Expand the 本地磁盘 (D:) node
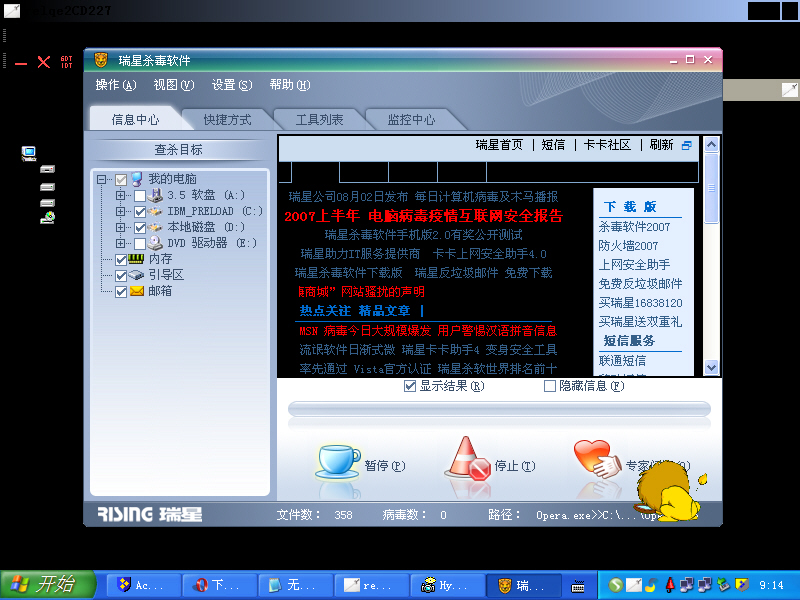 click(x=120, y=227)
